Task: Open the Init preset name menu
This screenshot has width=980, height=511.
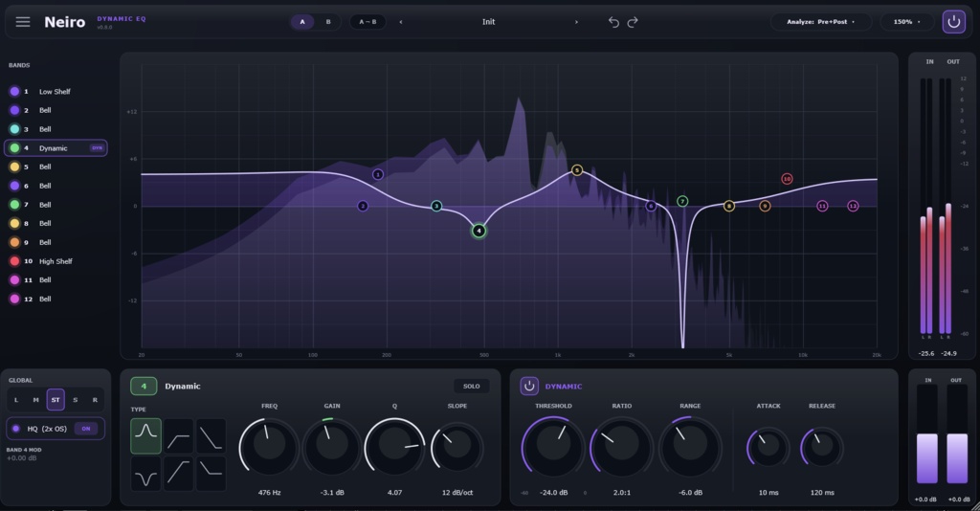Action: pos(488,22)
